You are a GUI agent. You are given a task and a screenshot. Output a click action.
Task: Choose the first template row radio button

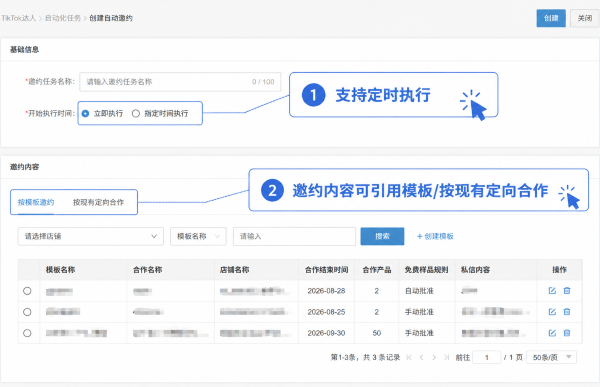point(27,291)
